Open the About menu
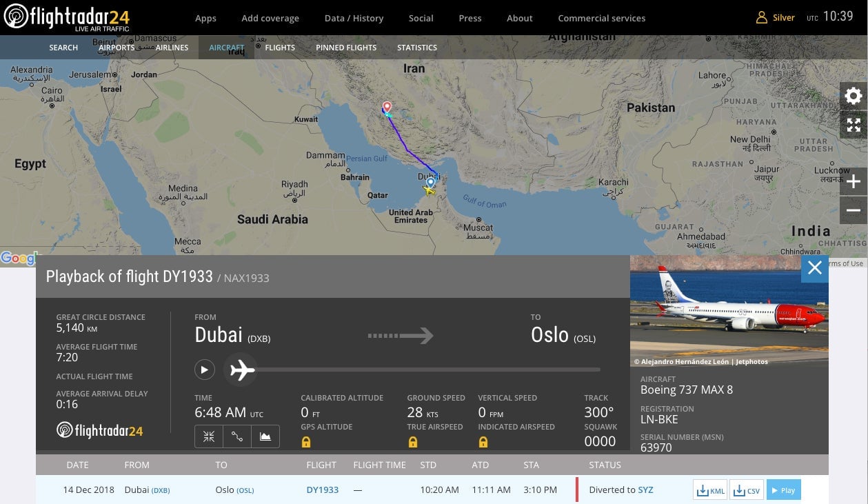Screen dimensions: 868x504 [x=520, y=19]
